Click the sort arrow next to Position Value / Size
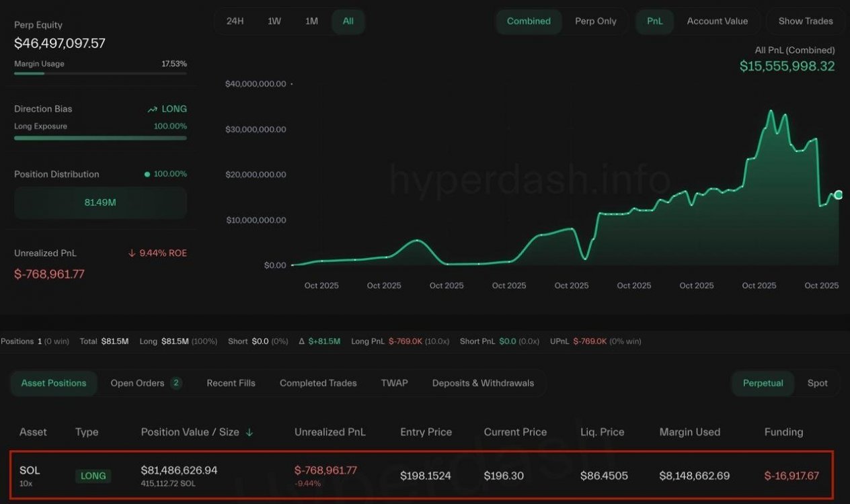 click(249, 432)
